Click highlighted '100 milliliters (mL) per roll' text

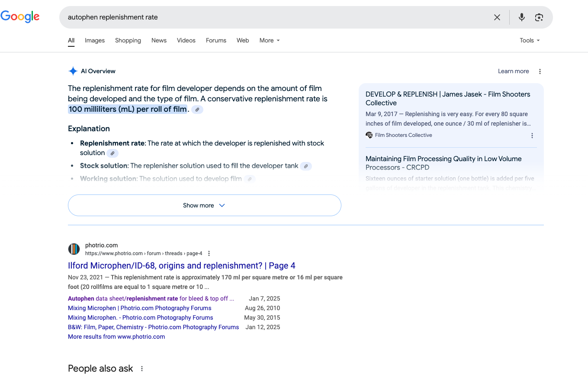(128, 109)
